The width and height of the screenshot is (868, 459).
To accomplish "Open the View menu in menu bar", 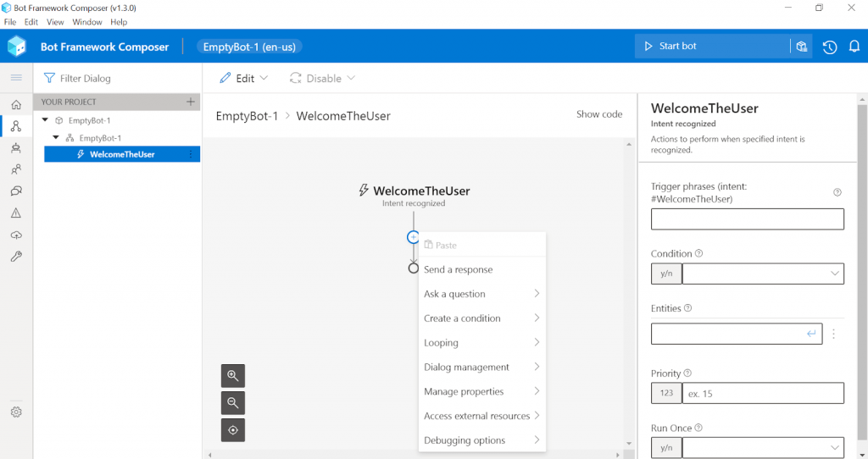I will pos(55,22).
